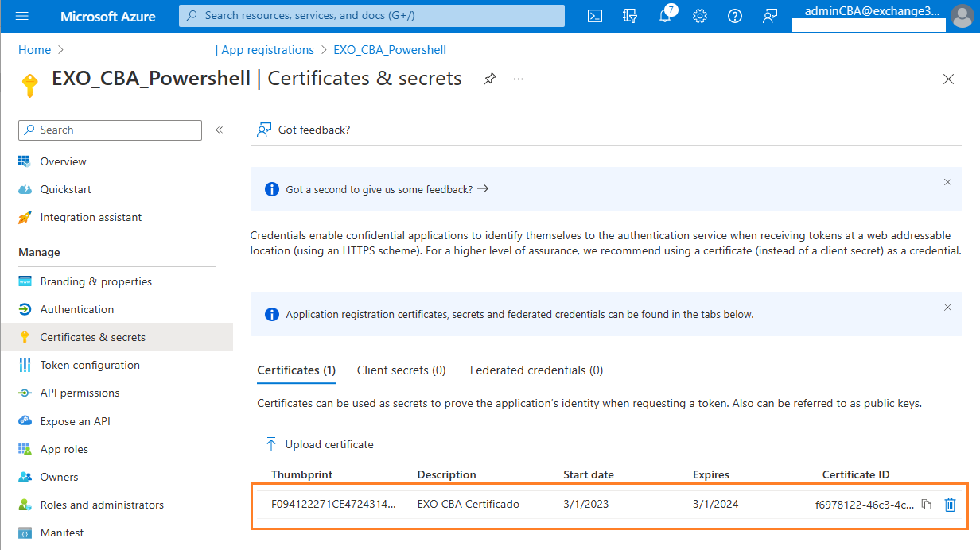Dismiss the application registration info banner
This screenshot has height=550, width=980.
[947, 307]
